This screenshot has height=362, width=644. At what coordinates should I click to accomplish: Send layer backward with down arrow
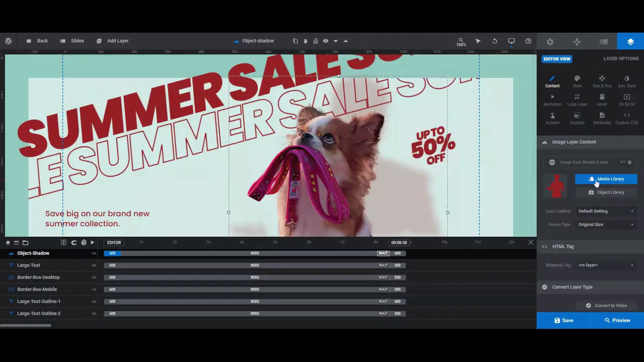336,41
